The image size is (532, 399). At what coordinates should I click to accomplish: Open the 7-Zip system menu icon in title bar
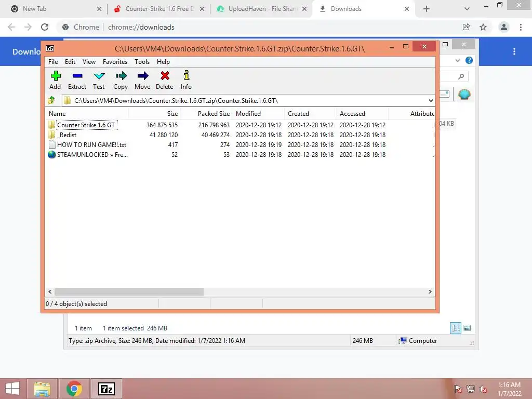[x=50, y=48]
